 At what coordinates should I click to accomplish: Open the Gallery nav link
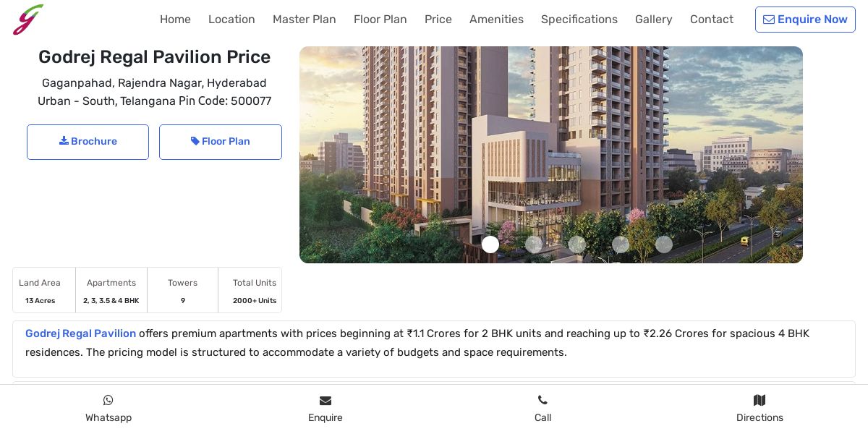tap(654, 20)
